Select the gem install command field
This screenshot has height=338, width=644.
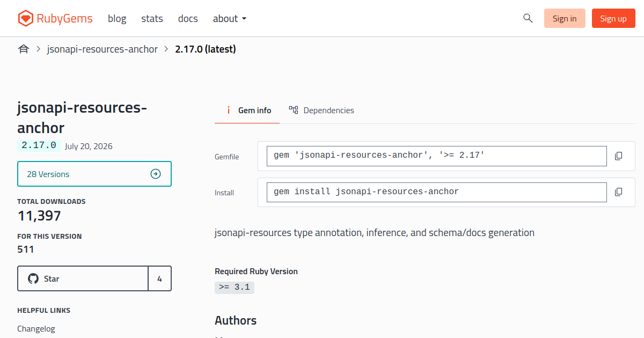[x=437, y=192]
